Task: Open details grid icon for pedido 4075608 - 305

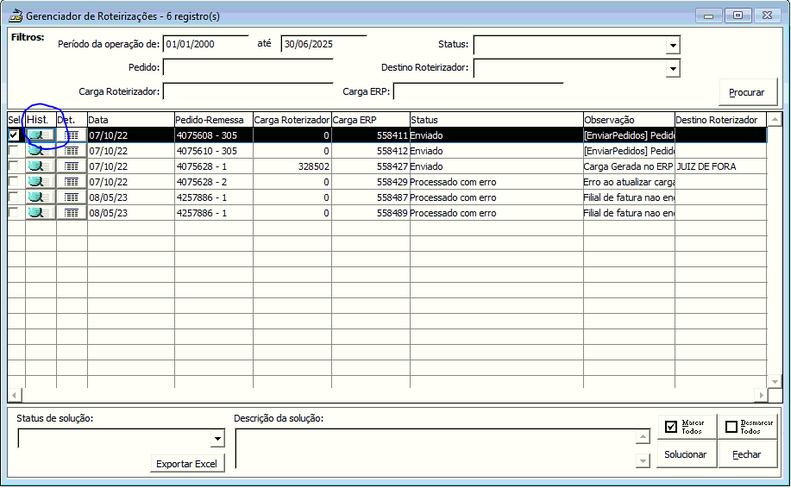Action: pos(72,135)
